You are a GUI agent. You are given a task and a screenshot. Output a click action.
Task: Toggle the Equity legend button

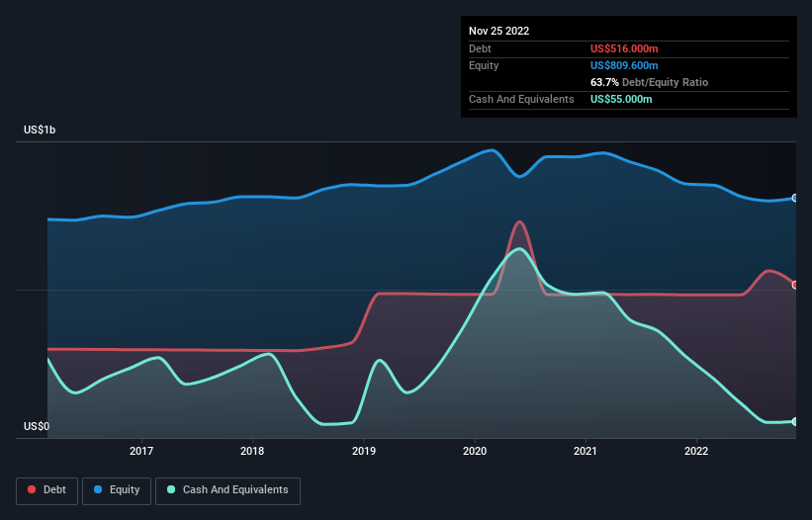[x=117, y=490]
